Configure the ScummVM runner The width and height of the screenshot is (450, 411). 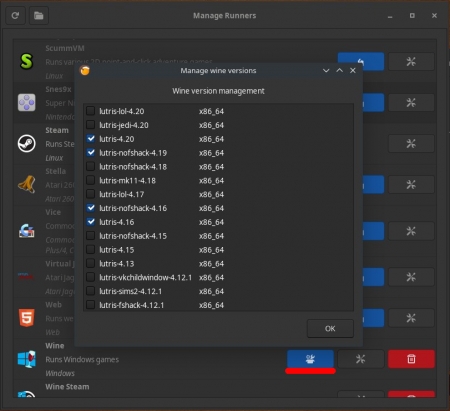[411, 61]
